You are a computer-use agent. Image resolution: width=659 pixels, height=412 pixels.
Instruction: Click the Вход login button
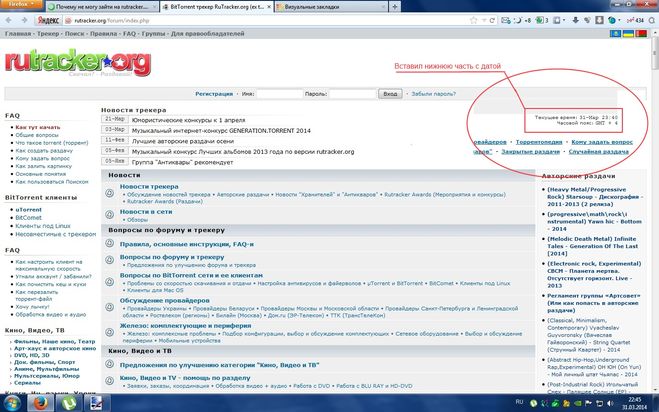point(390,94)
